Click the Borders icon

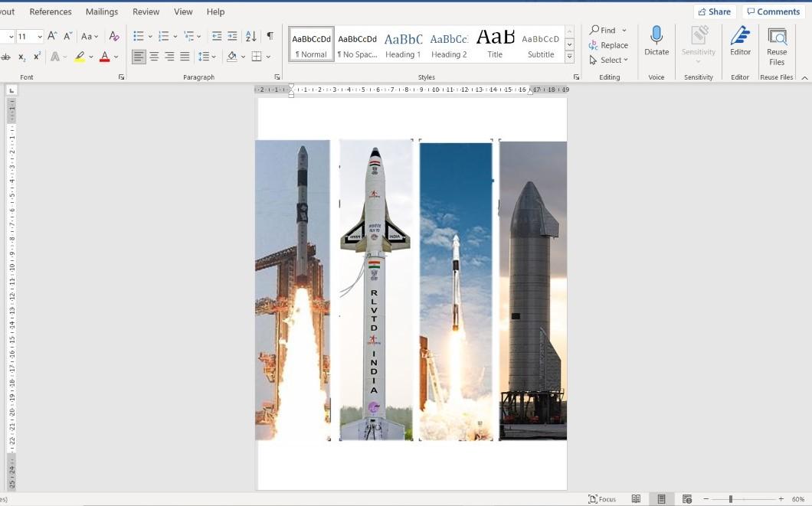click(257, 57)
